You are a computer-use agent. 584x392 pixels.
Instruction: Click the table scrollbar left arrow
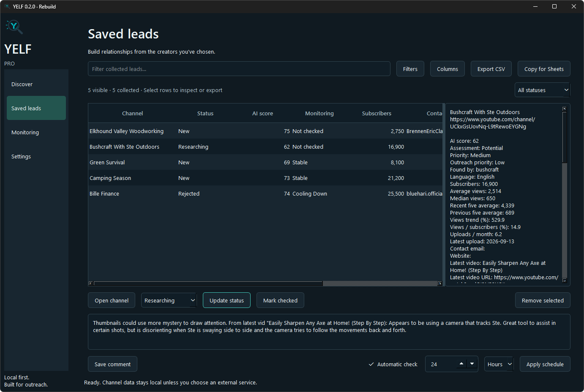(x=90, y=283)
